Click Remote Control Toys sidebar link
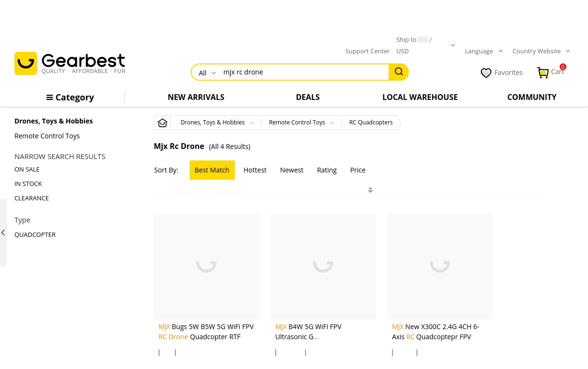The image size is (588, 369). point(47,136)
